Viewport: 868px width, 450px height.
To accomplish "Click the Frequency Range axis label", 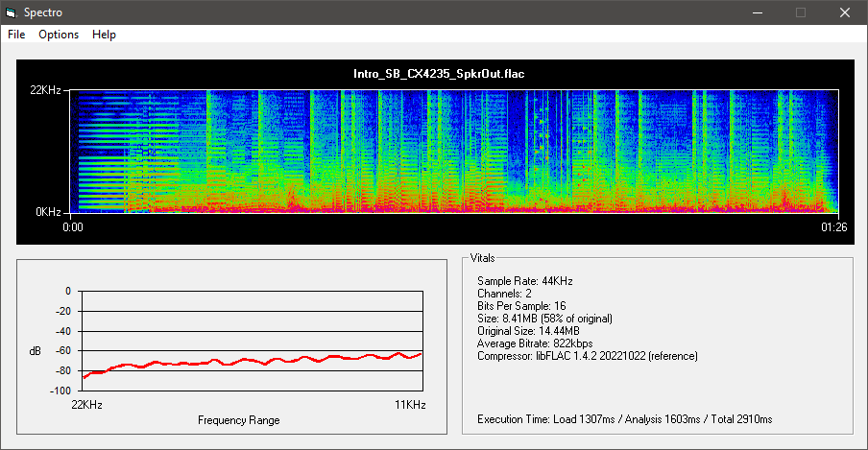I will 239,420.
